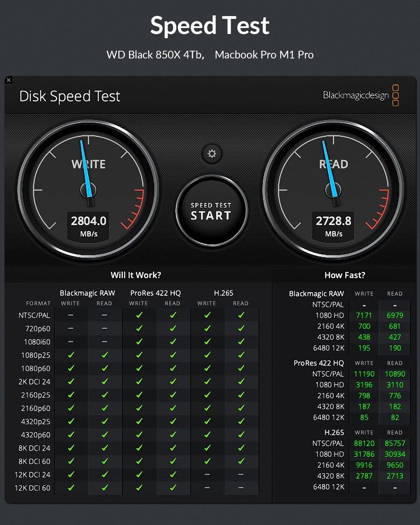Viewport: 420px width, 525px height.
Task: Click H.265 1080 HD read value 30934
Action: pyautogui.click(x=395, y=454)
